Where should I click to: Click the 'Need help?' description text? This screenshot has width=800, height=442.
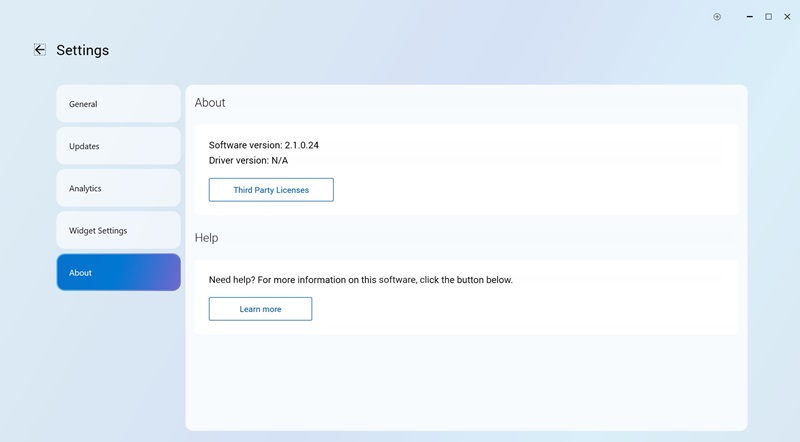360,280
